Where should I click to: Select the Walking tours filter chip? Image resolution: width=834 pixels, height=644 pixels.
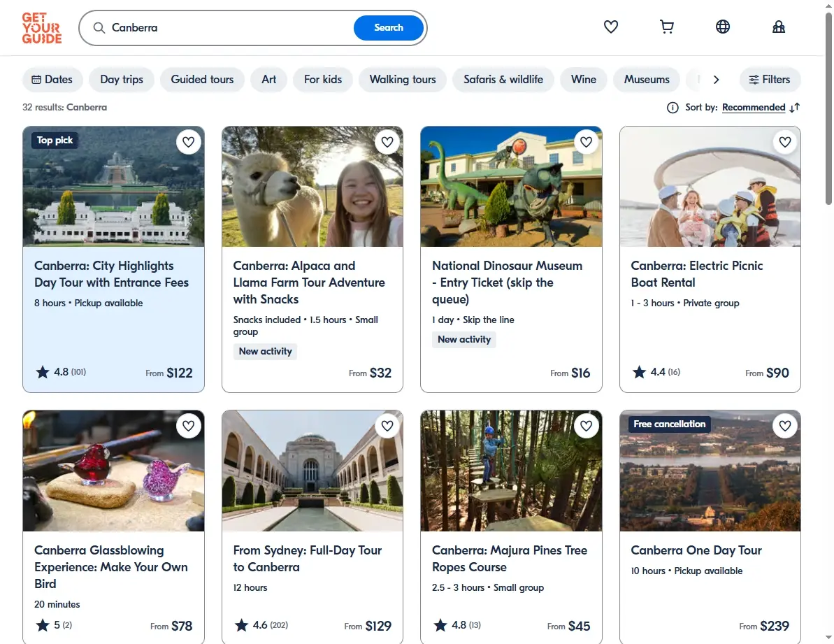coord(403,79)
